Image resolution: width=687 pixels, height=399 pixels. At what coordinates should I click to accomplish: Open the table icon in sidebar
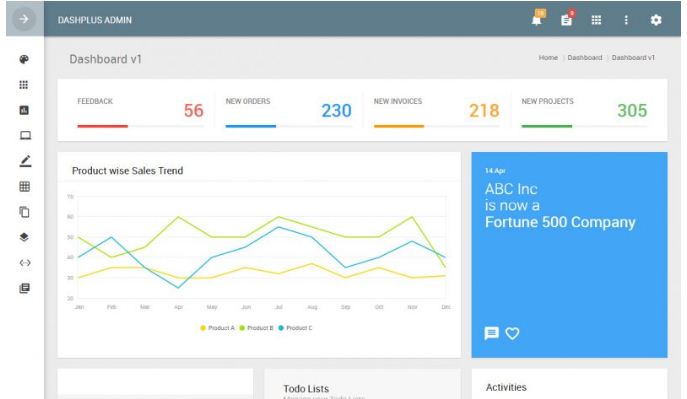(x=25, y=187)
